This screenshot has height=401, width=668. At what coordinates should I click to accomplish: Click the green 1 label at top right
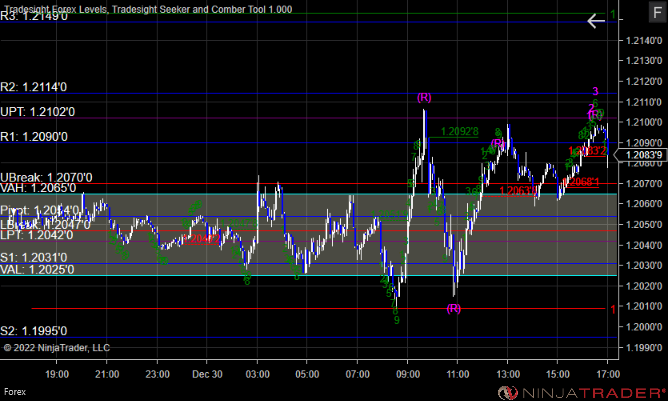coord(613,14)
